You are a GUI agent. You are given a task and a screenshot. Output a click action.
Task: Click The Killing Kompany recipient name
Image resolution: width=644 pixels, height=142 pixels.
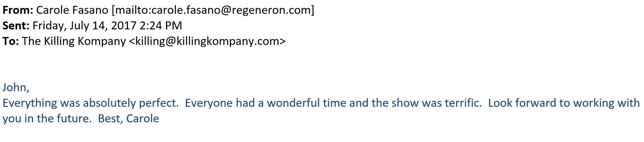[x=74, y=41]
